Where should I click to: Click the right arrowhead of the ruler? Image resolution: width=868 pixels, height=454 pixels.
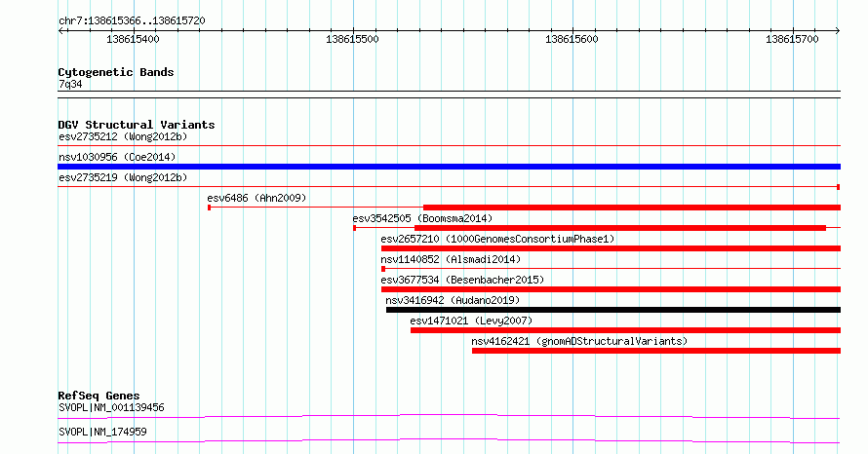pyautogui.click(x=838, y=31)
